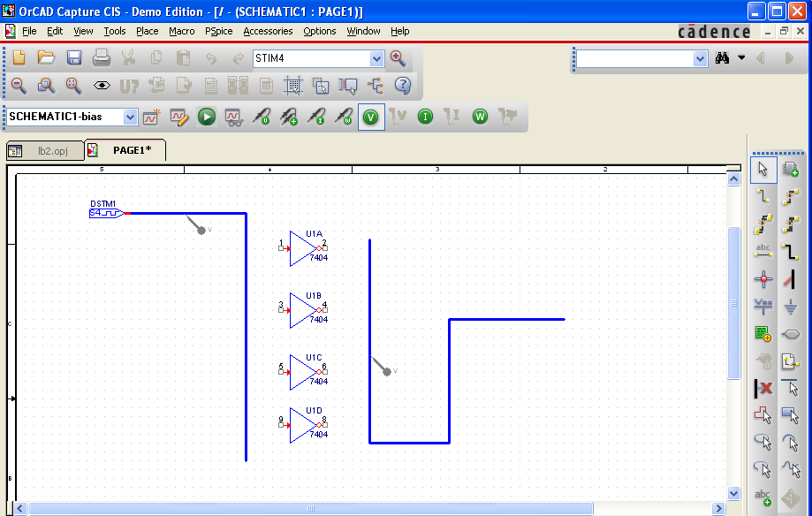The image size is (812, 516).
Task: Open the PSpice menu
Action: click(x=218, y=31)
